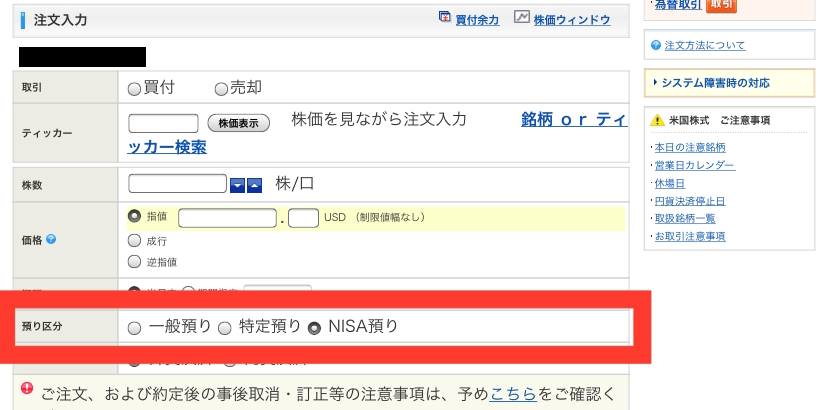The height and width of the screenshot is (410, 819).
Task: Decrease share quantity with down arrow
Action: coord(238,185)
